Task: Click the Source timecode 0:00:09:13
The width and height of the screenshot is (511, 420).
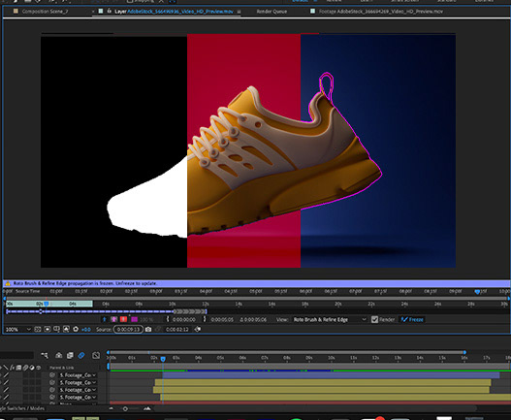Action: coord(128,330)
